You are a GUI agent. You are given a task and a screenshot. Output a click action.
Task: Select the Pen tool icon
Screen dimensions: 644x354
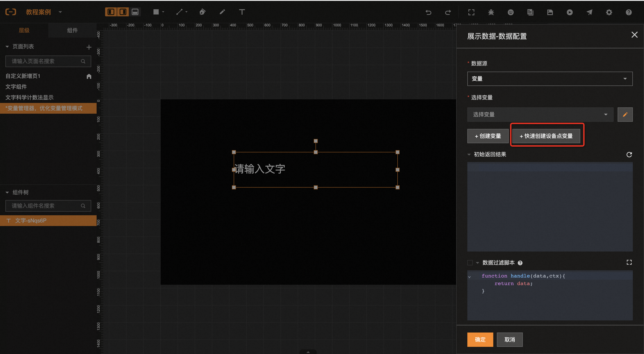tap(202, 12)
